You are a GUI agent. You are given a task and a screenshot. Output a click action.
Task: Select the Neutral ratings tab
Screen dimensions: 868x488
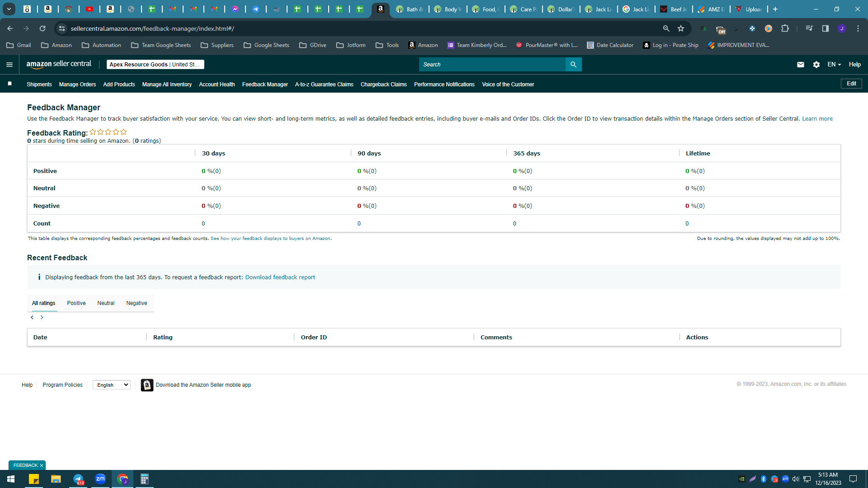coord(106,303)
